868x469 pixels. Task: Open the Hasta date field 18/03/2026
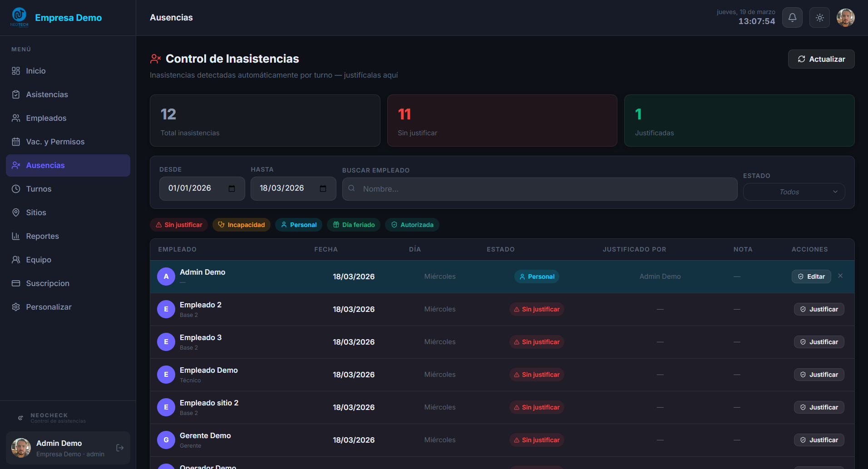tap(281, 188)
